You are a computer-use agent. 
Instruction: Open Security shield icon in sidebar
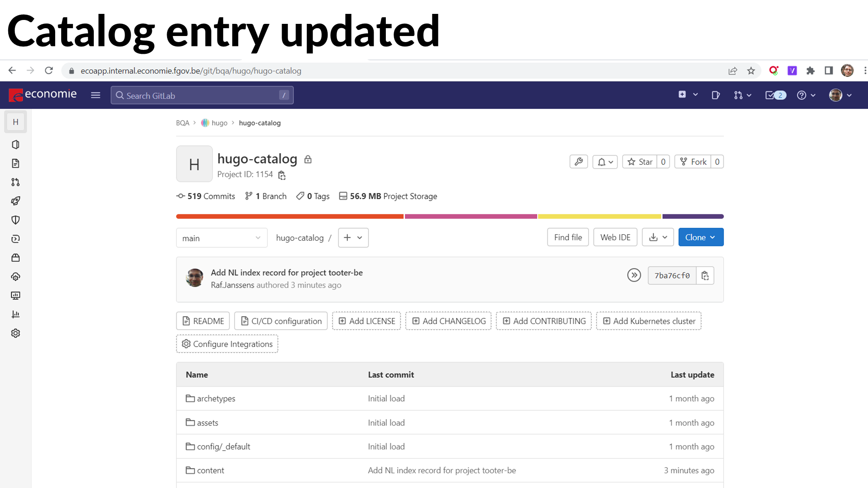(16, 220)
